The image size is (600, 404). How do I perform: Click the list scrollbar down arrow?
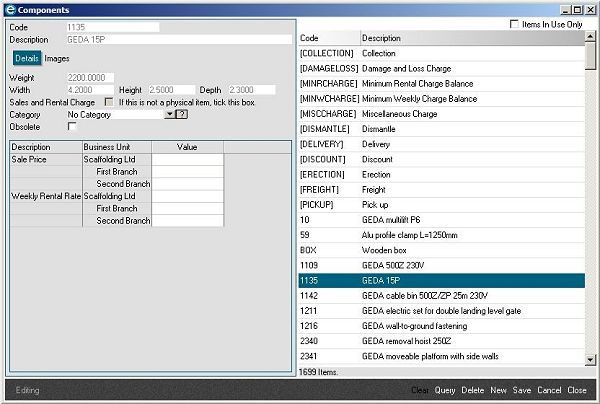click(591, 359)
